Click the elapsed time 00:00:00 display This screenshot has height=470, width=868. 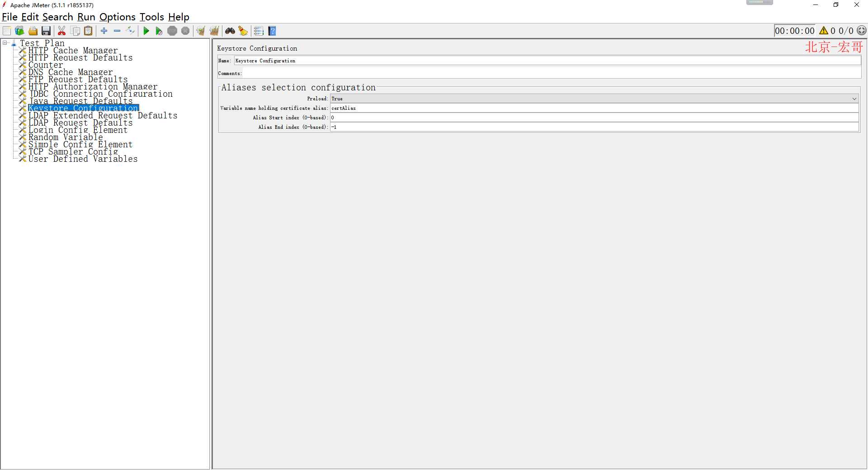(794, 31)
